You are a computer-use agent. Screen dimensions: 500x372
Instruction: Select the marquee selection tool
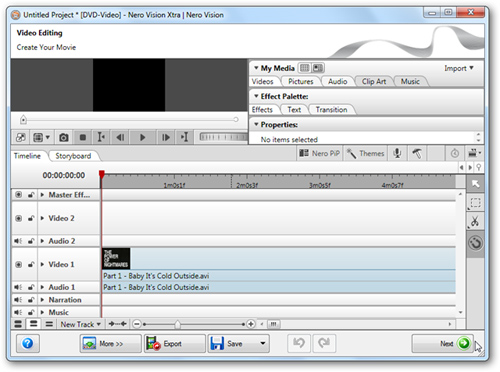pyautogui.click(x=475, y=202)
